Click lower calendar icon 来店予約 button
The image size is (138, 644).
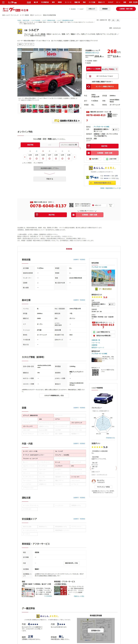tap(51, 215)
